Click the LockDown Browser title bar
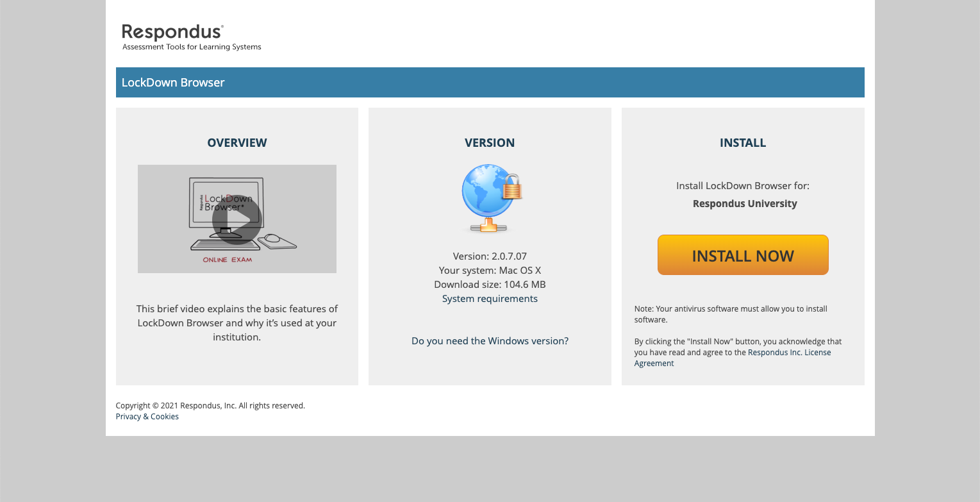 click(x=173, y=82)
